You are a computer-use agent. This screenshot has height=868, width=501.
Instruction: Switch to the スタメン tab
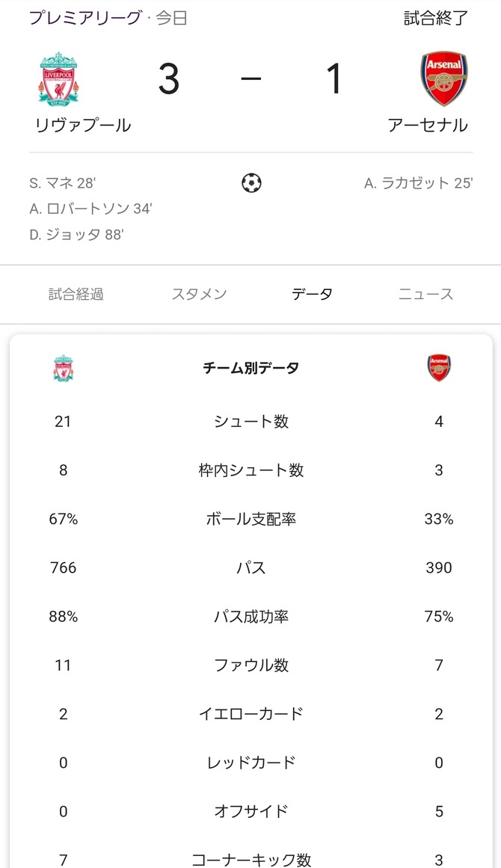pos(200,294)
